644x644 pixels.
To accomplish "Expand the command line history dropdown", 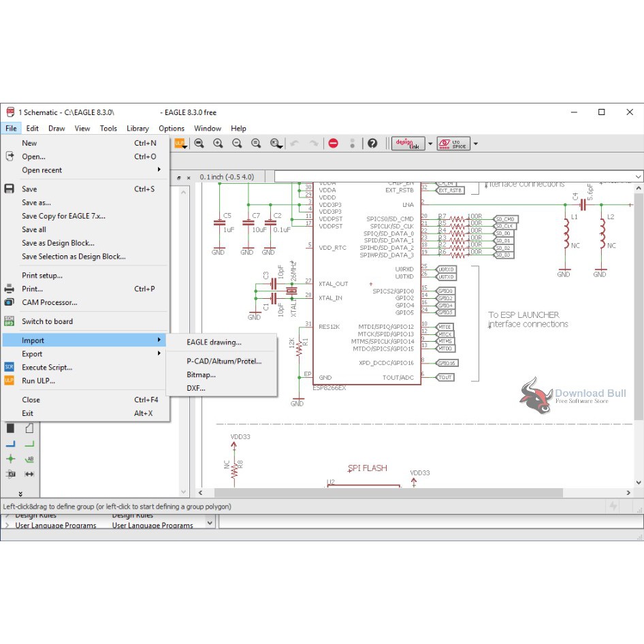I will point(637,176).
